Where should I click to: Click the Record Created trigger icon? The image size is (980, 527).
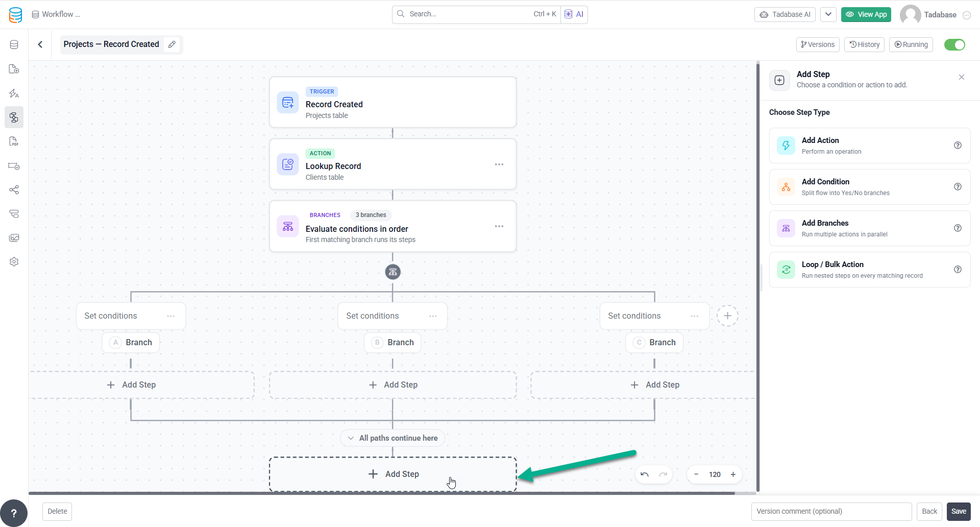tap(288, 103)
